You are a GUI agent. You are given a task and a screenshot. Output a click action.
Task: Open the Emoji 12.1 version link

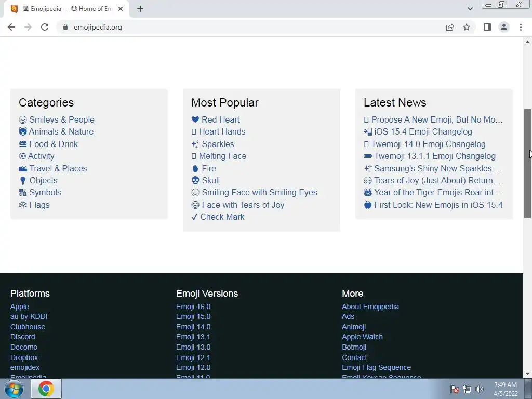tap(193, 357)
